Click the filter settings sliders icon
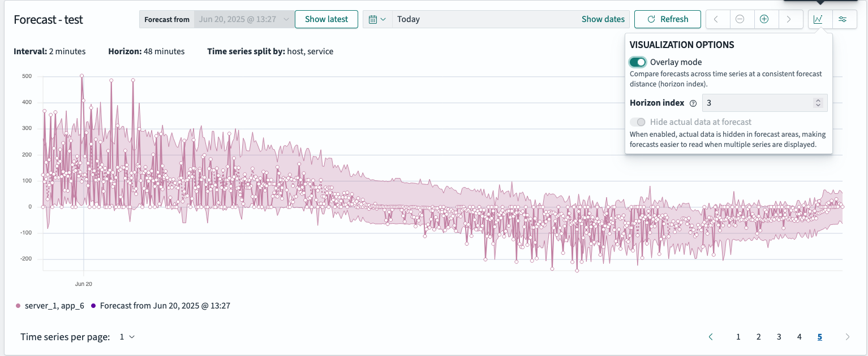 pyautogui.click(x=843, y=19)
